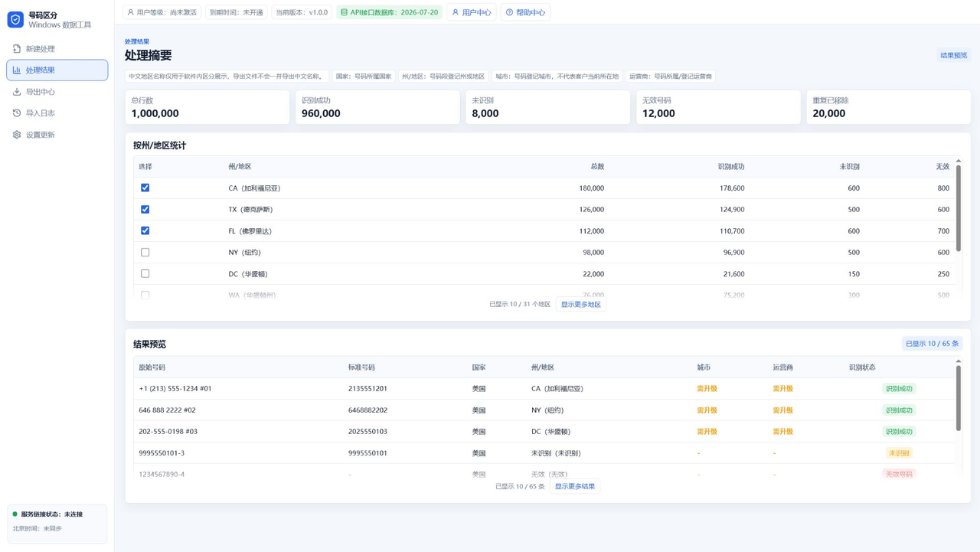Uncheck the FL（佛罗里达）checkbox
This screenshot has width=980, height=552.
[145, 230]
